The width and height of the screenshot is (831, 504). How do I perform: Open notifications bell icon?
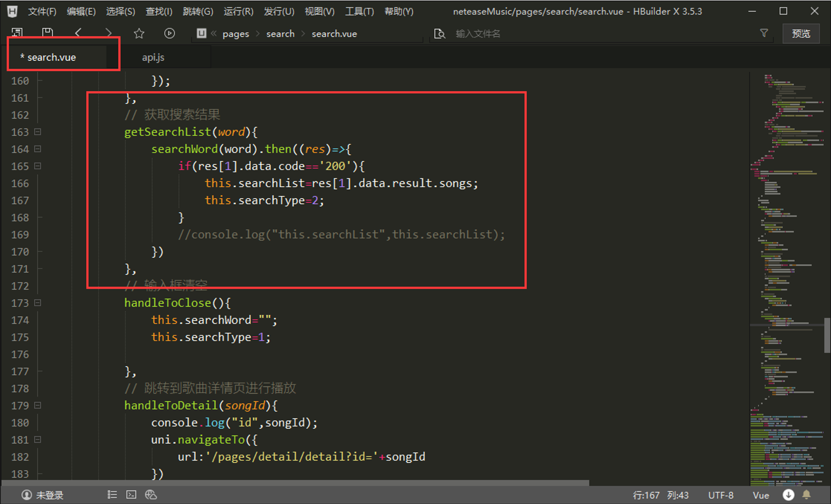pos(807,495)
